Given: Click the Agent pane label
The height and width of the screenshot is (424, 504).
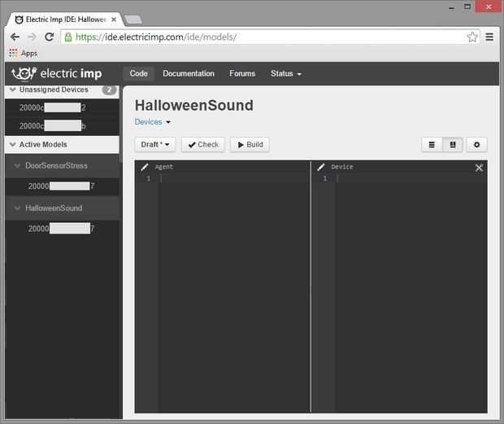Looking at the screenshot, I should coord(164,167).
